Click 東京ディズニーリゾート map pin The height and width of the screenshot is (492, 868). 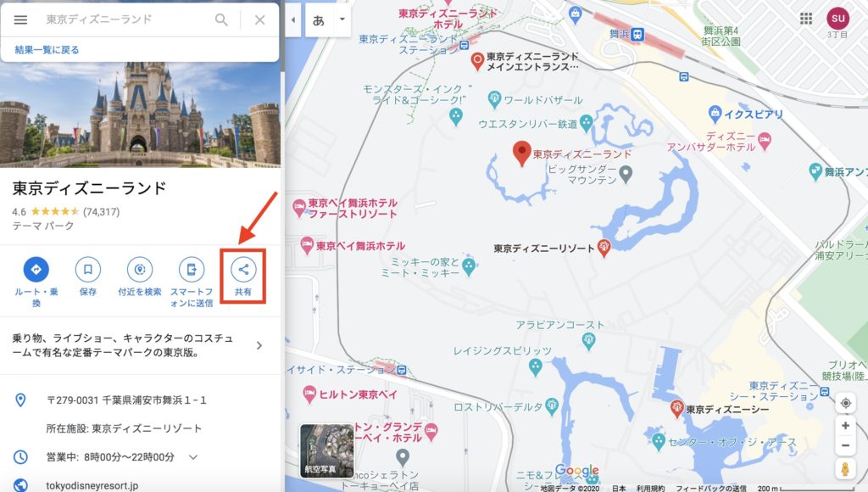click(604, 248)
